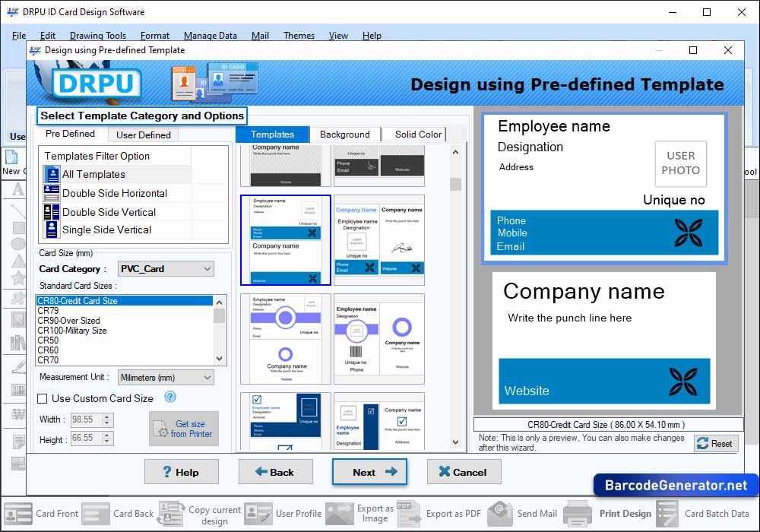
Task: Click the Cancel button
Action: pyautogui.click(x=464, y=472)
